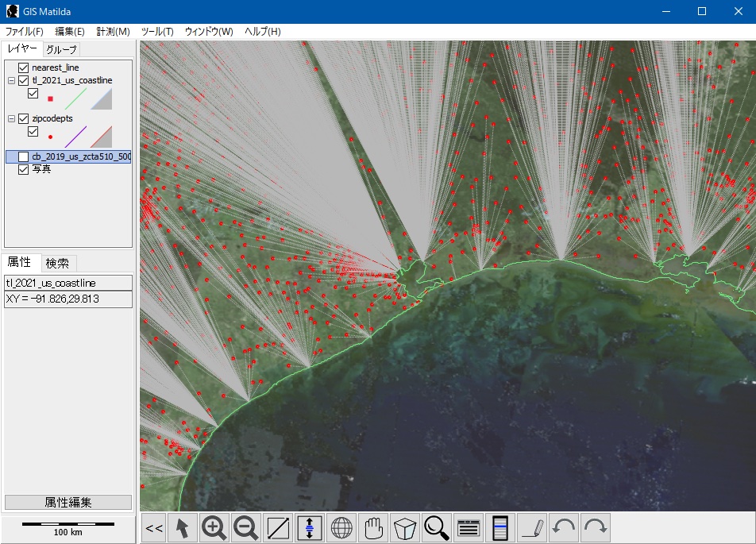Collapse the zipcodepts layer tree
The height and width of the screenshot is (544, 756).
tap(11, 119)
